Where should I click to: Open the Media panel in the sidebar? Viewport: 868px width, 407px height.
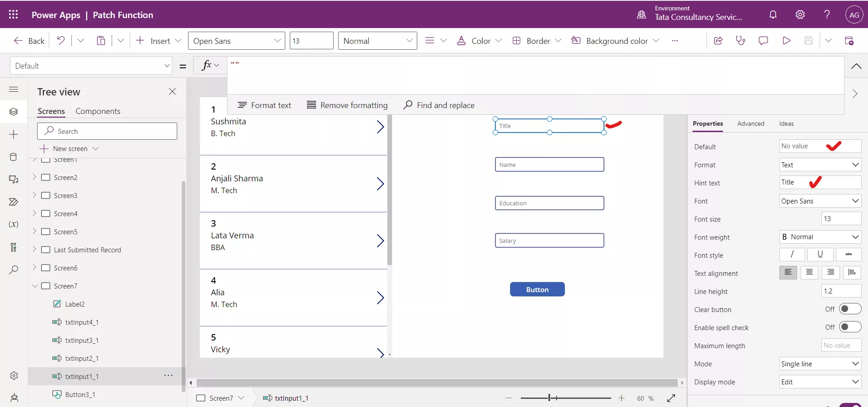(14, 180)
